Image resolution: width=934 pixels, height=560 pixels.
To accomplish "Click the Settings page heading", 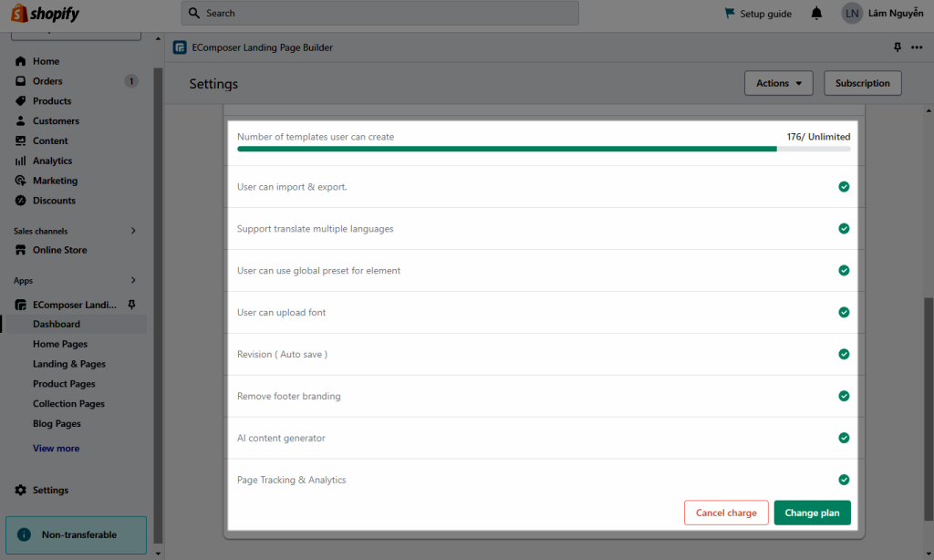I will 213,84.
